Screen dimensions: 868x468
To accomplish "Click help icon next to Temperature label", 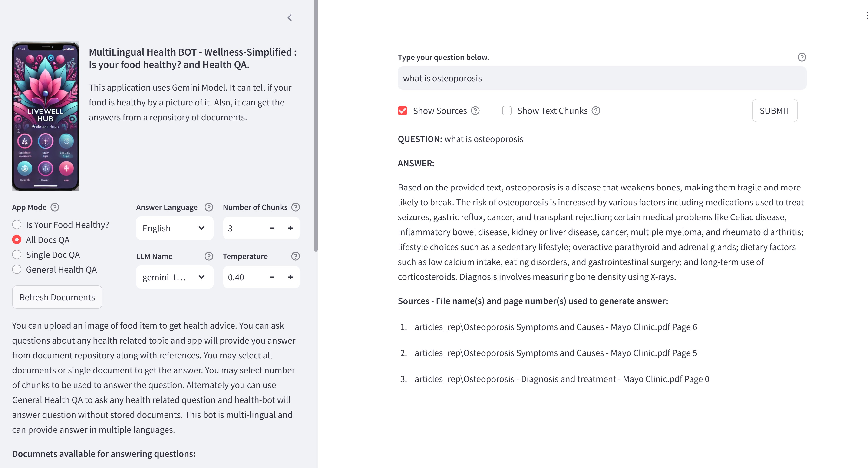I will coord(296,256).
